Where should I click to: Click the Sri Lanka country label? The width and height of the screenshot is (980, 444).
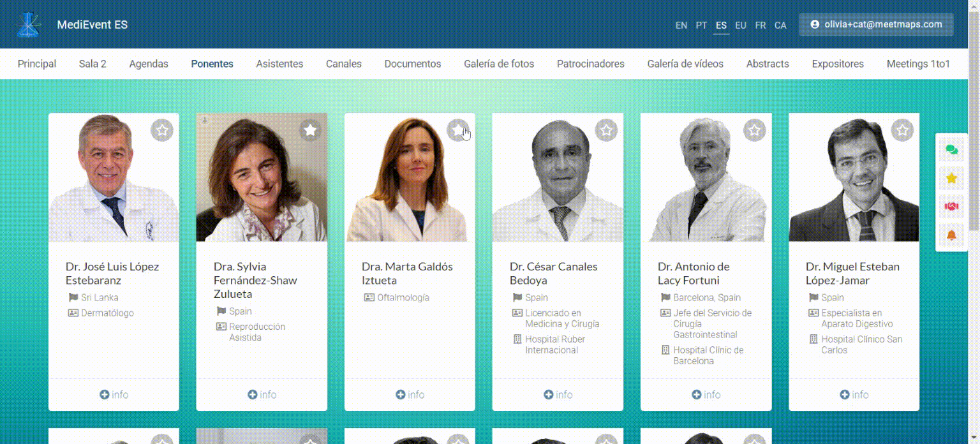(x=100, y=298)
